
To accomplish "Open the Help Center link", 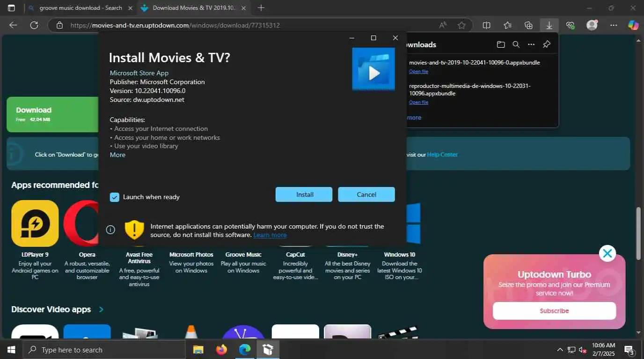I will (x=442, y=154).
